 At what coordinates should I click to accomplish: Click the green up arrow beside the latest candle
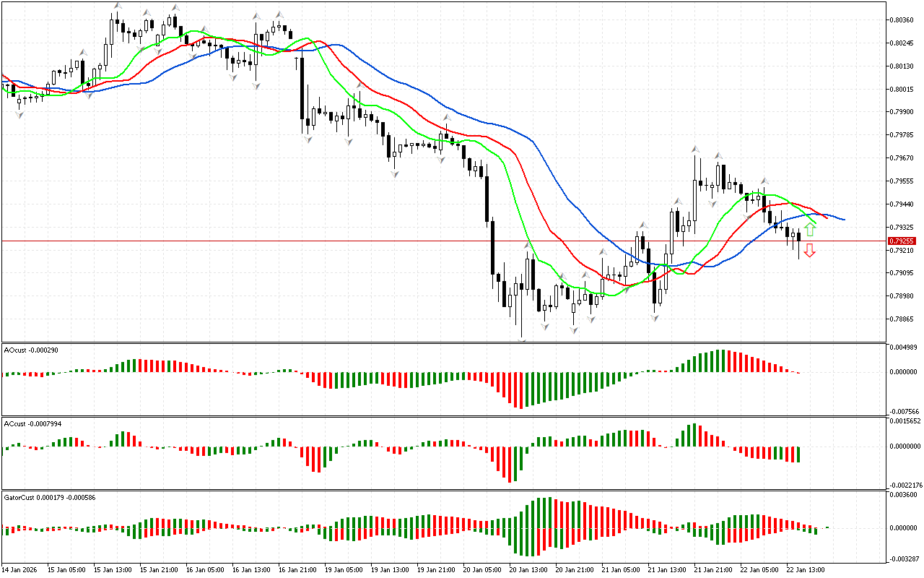pyautogui.click(x=810, y=230)
